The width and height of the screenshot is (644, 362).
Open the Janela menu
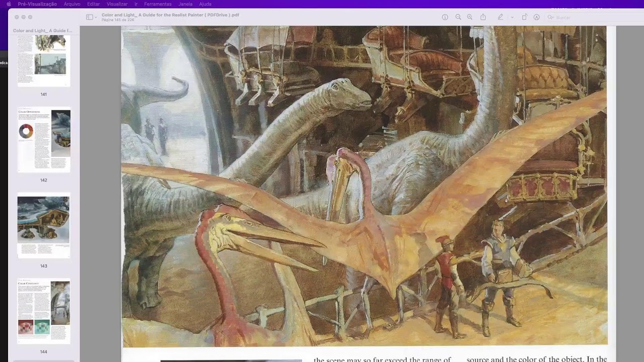(x=185, y=4)
